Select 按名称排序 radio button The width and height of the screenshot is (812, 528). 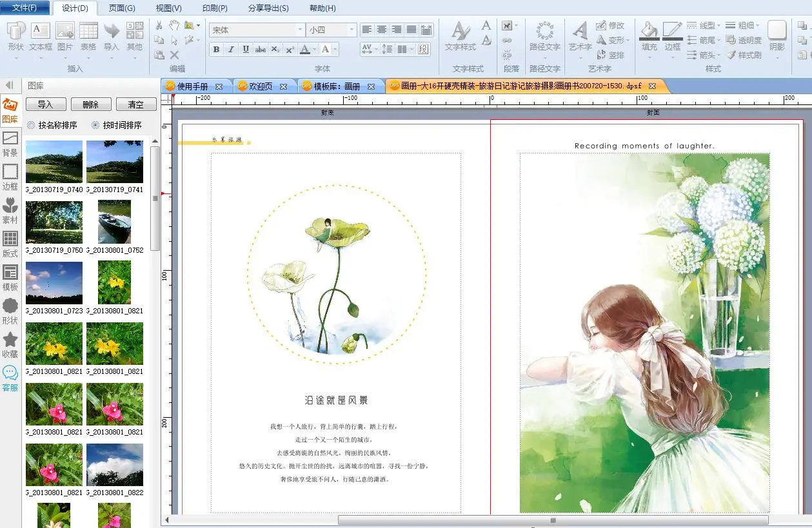click(x=31, y=125)
